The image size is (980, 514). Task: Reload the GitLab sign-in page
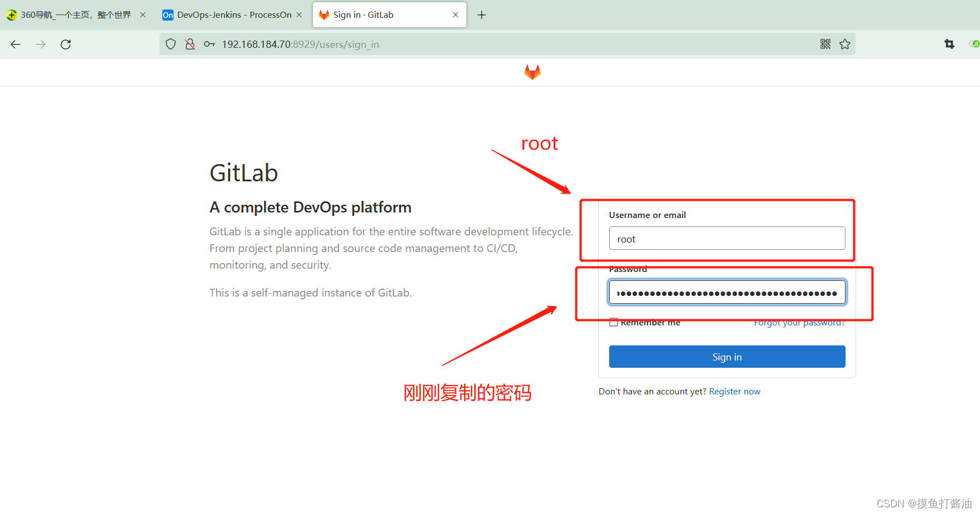point(66,45)
